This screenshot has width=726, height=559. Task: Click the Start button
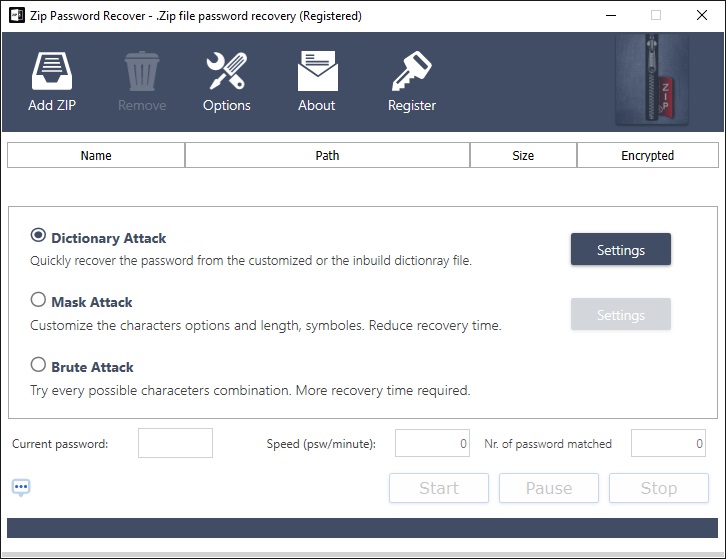[x=439, y=488]
